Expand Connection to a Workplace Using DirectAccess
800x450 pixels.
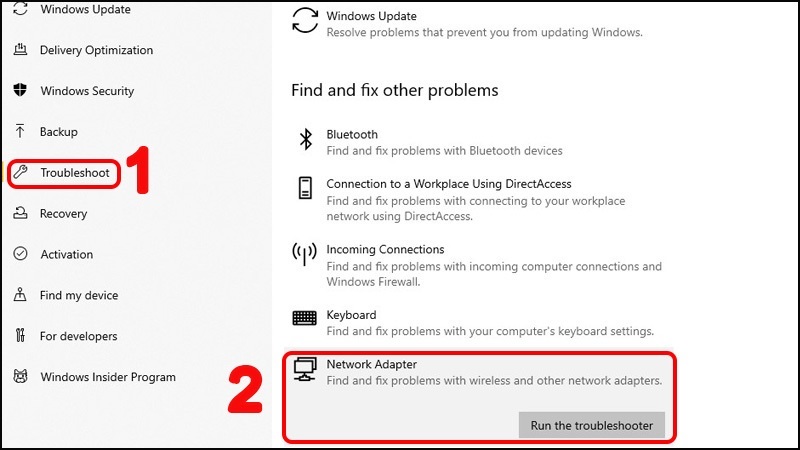[x=448, y=184]
